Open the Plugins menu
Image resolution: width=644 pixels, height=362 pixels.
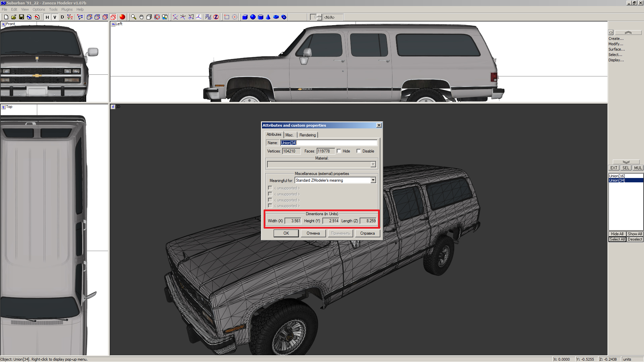coord(67,9)
